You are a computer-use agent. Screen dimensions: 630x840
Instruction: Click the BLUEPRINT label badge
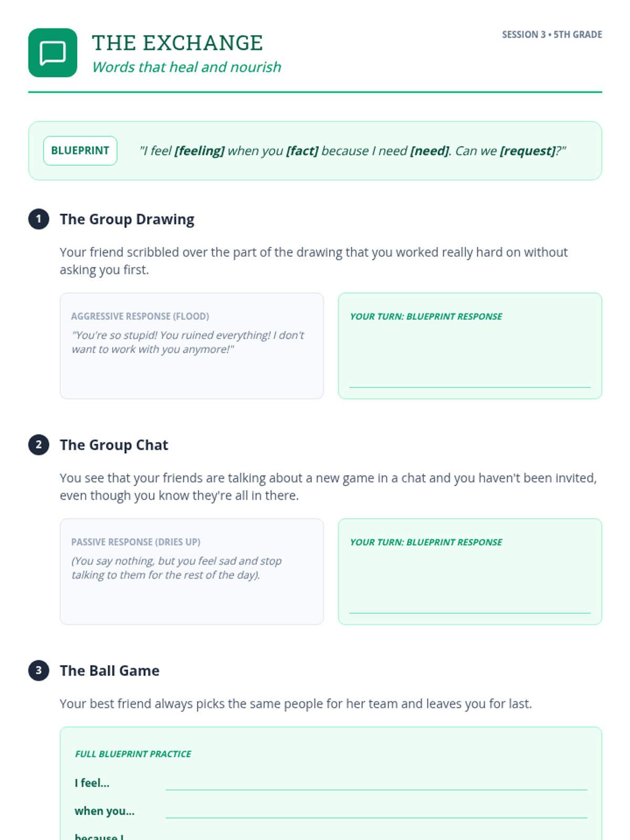[x=80, y=151]
